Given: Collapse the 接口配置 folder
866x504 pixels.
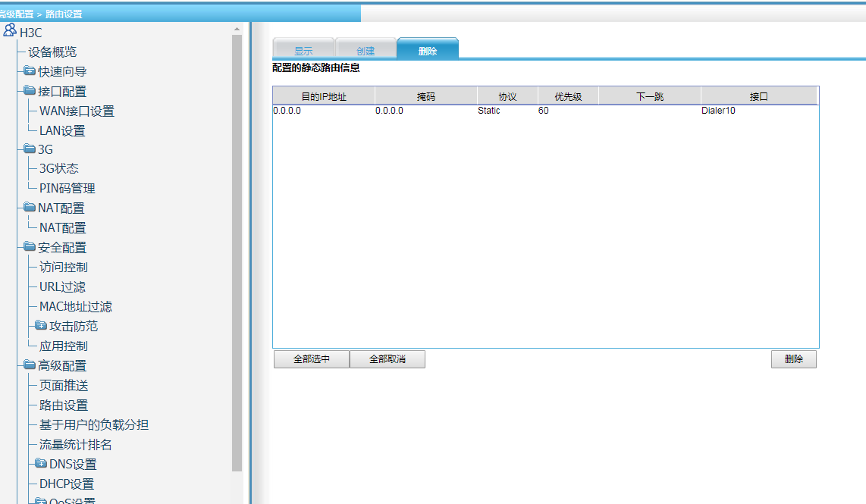Looking at the screenshot, I should pyautogui.click(x=30, y=90).
